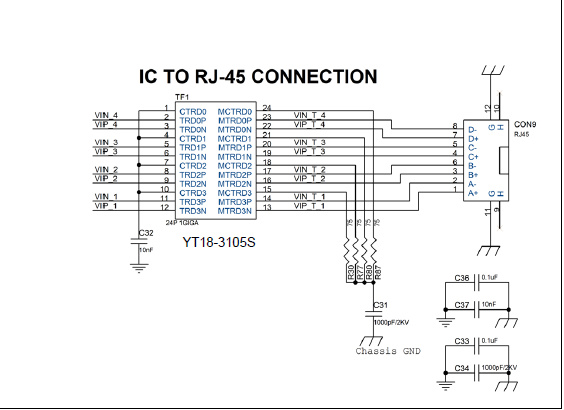Select the '24P 1GIGA' footprint text
564x410 pixels.
tap(182, 223)
